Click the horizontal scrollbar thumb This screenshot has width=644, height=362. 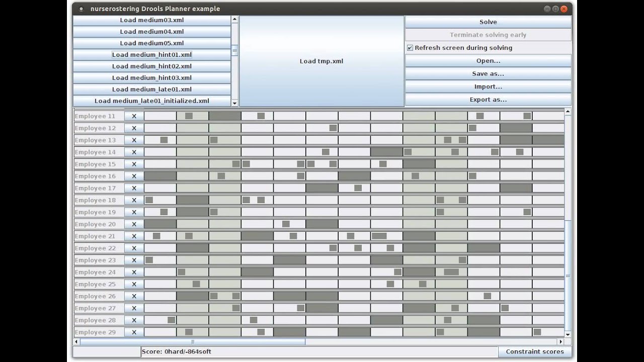pos(192,342)
